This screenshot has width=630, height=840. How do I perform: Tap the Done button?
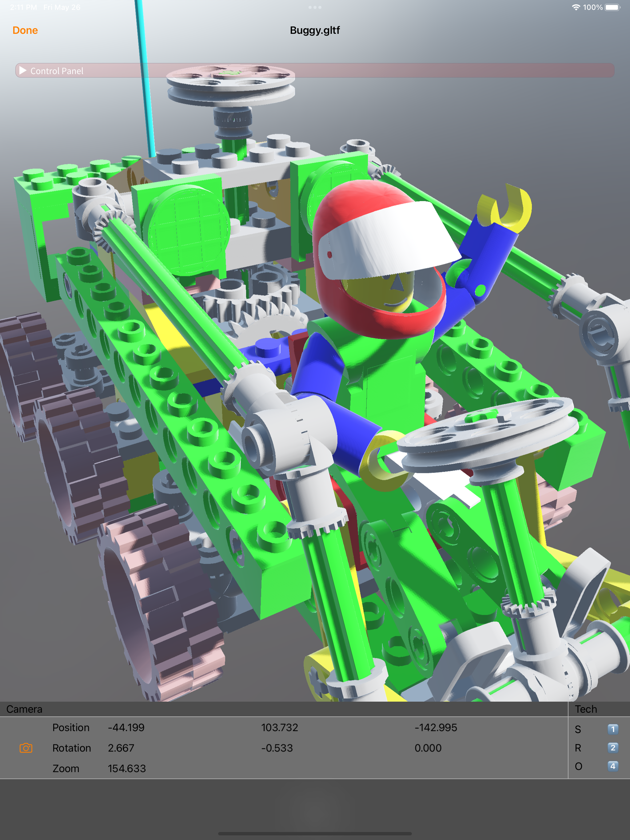click(25, 30)
